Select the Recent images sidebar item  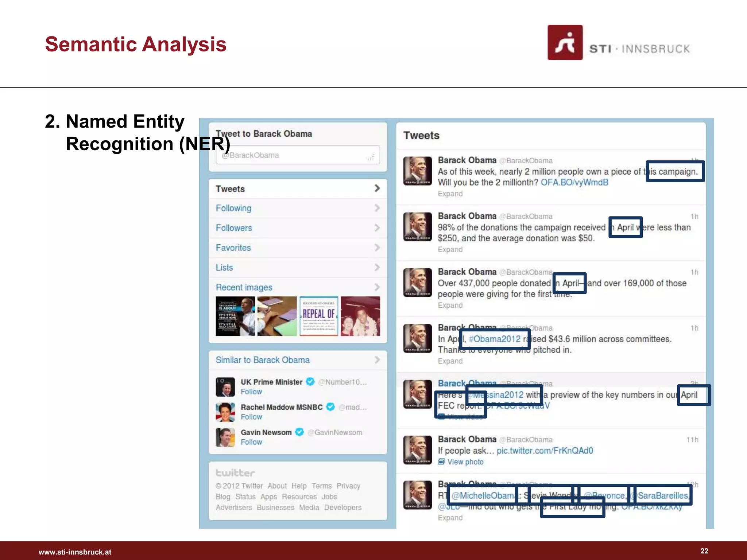coord(298,287)
